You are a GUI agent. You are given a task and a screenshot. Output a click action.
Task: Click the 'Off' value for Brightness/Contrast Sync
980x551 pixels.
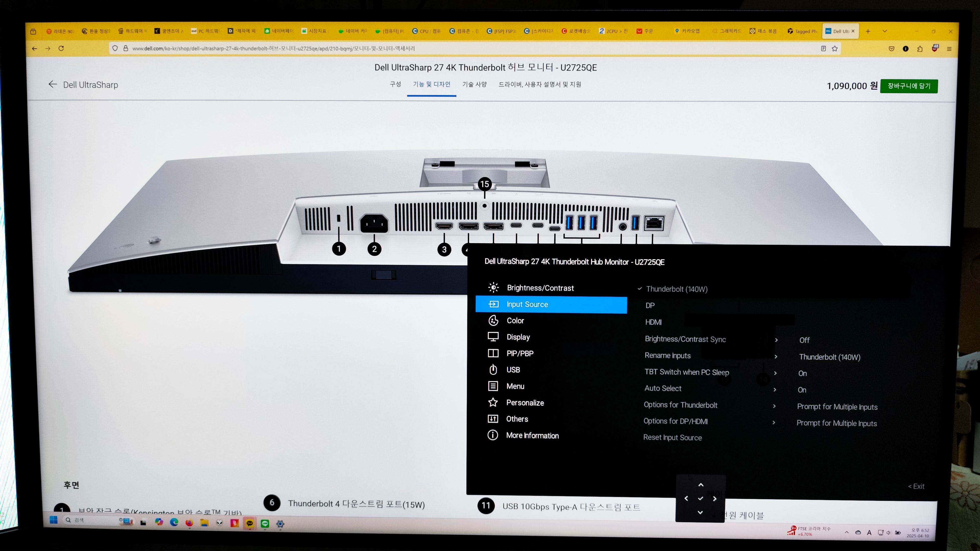(804, 340)
